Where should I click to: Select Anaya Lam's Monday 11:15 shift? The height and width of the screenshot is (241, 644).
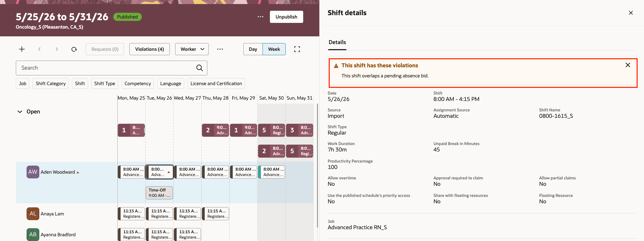[x=131, y=214]
